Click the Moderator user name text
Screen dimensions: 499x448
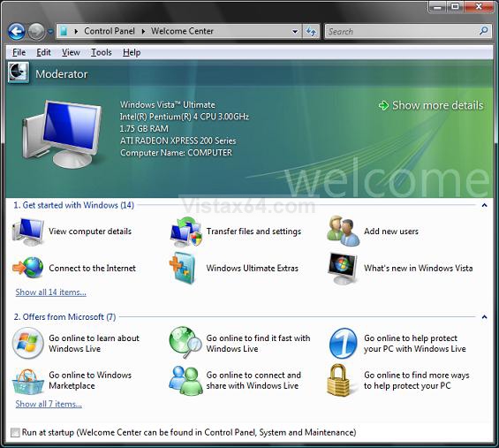click(x=62, y=74)
